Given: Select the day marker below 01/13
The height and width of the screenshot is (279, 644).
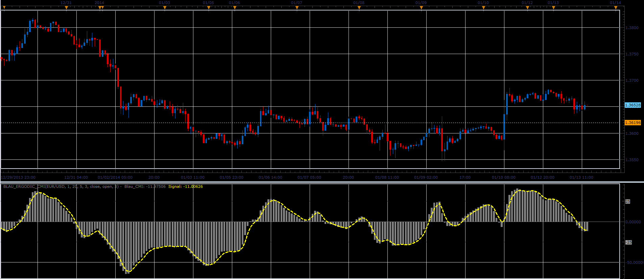Looking at the screenshot, I should 553,7.
